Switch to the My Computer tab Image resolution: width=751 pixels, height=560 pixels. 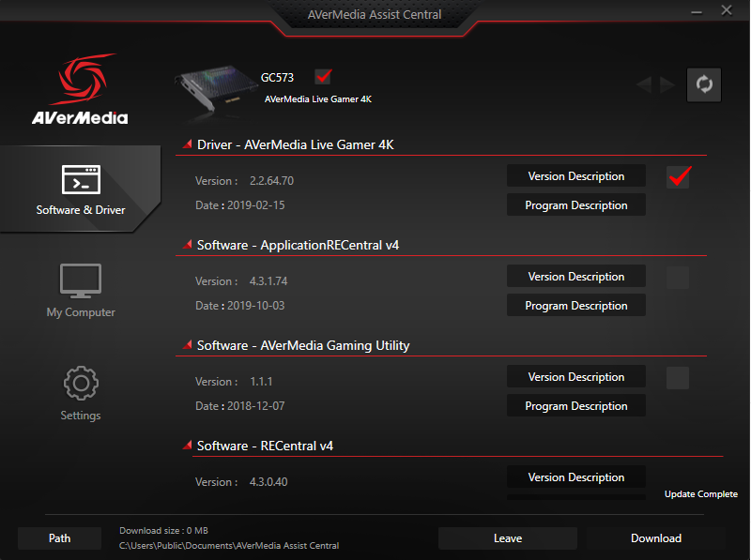[81, 291]
